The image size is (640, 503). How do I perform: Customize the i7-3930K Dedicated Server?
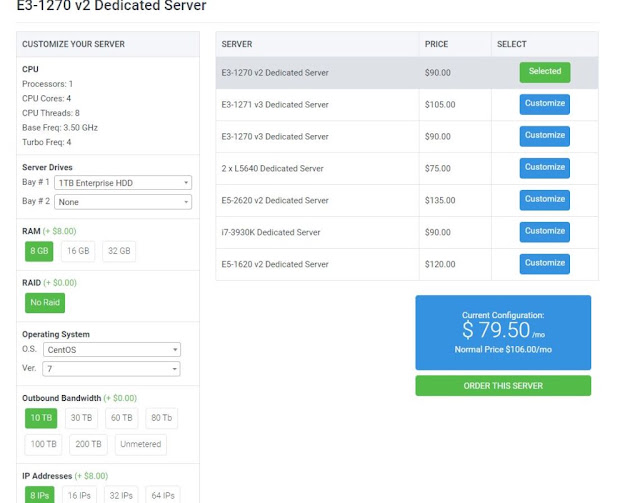click(x=544, y=231)
